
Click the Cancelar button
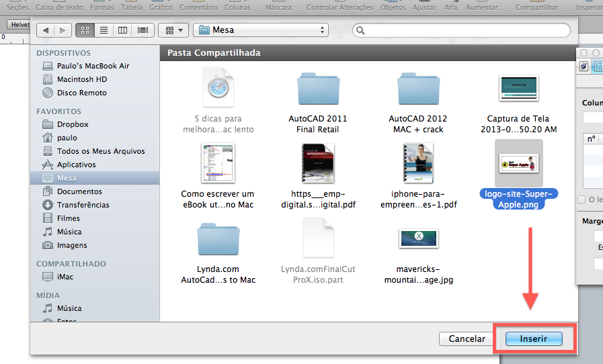[x=467, y=339]
